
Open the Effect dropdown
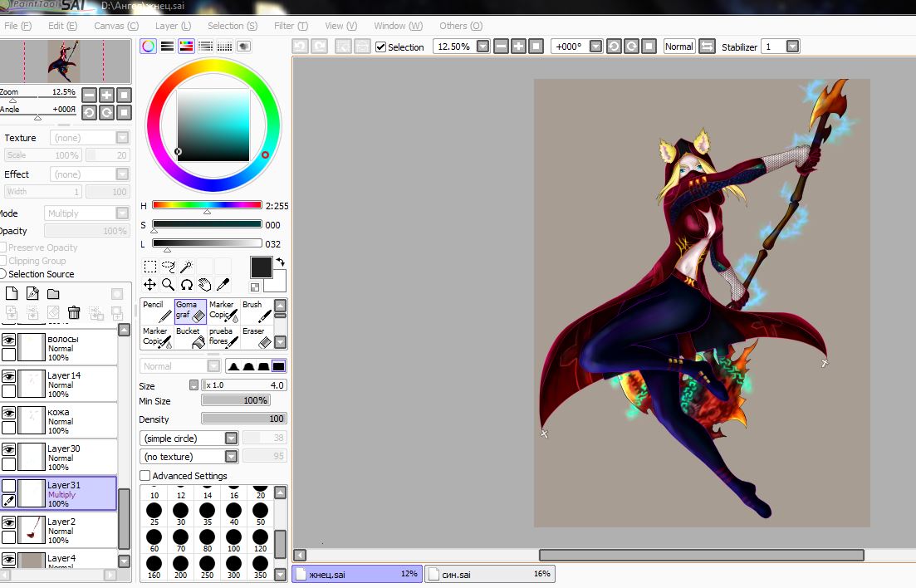(122, 174)
